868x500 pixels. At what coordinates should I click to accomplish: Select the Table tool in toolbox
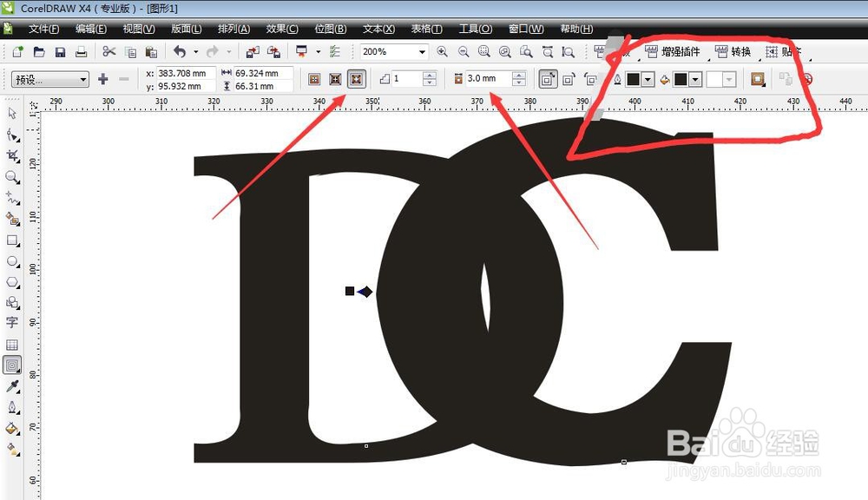point(12,345)
